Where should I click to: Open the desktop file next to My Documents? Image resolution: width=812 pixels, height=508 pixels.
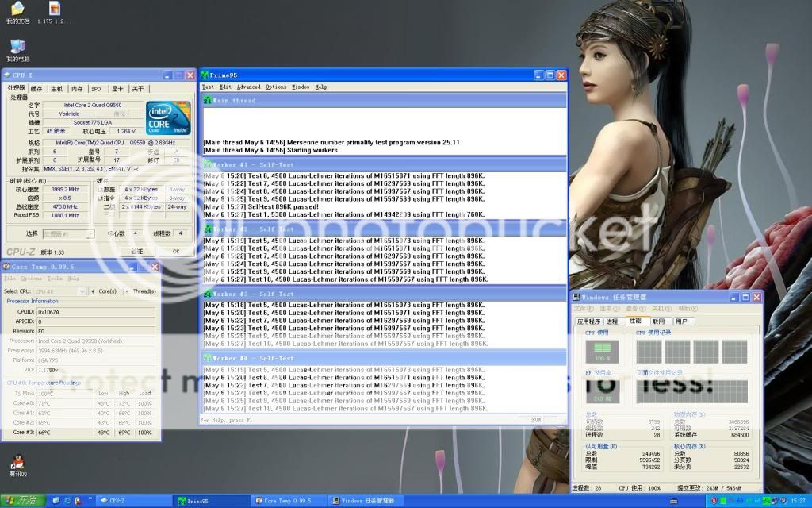[x=54, y=10]
